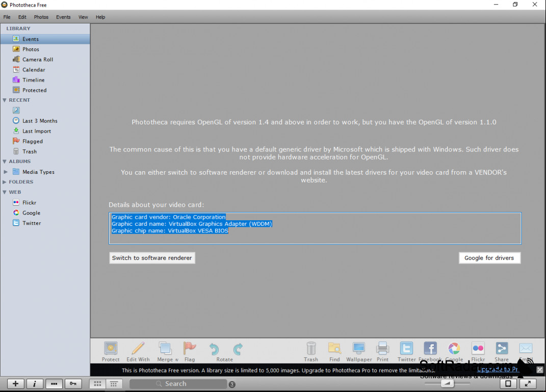Collapse the ALBUMS section
This screenshot has height=392, width=546.
[5, 162]
